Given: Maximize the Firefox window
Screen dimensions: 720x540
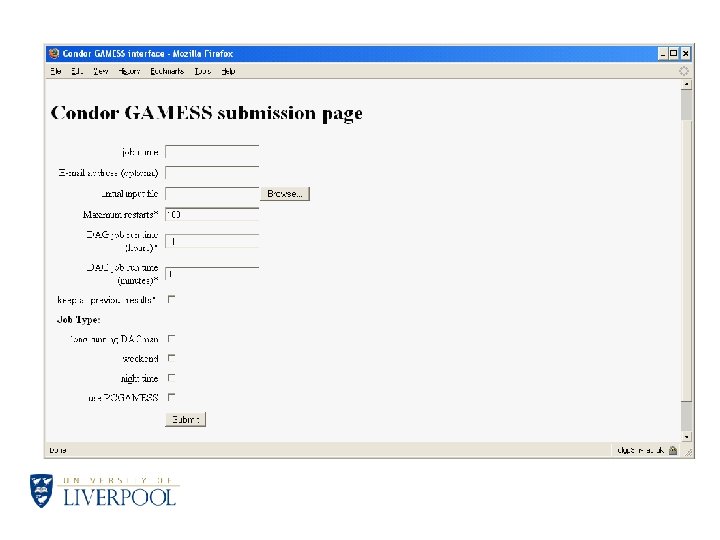Looking at the screenshot, I should pos(674,53).
